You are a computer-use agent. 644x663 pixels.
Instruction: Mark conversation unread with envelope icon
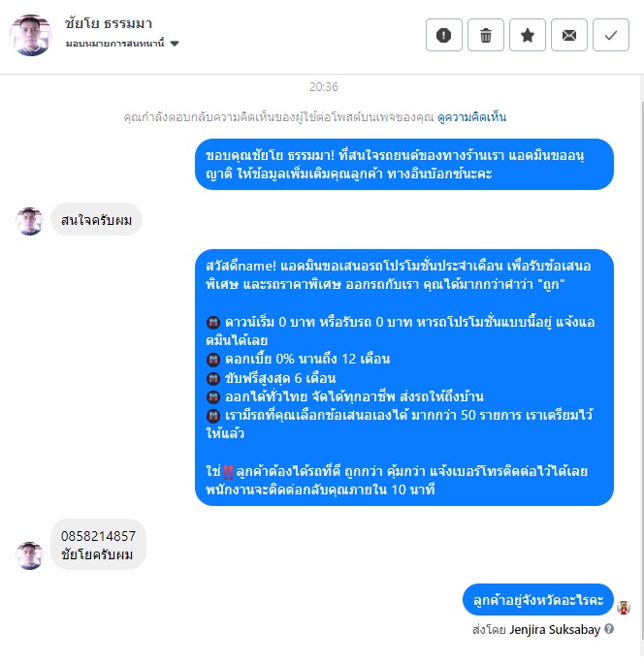click(x=569, y=35)
